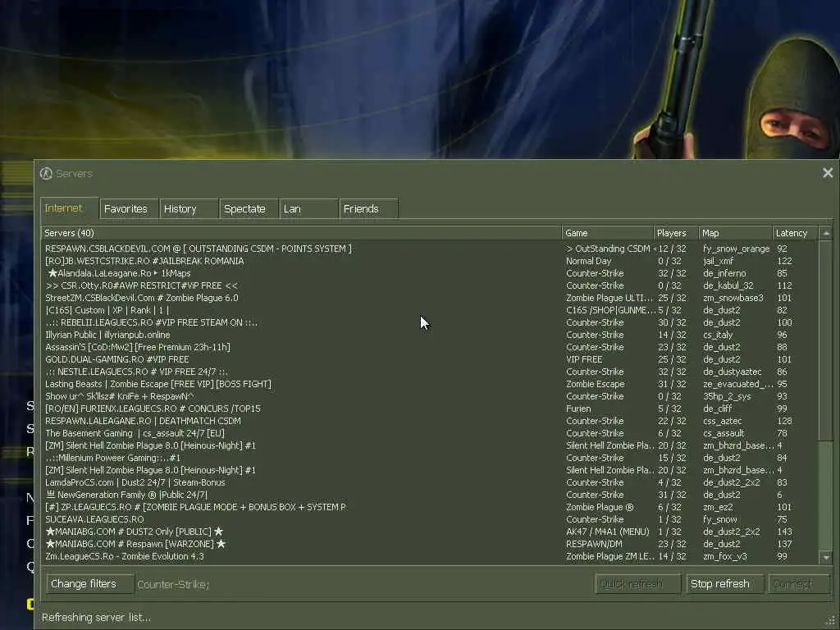Select SUCEAVA.LEAGUECS.RO server
Image resolution: width=840 pixels, height=630 pixels.
431,519
